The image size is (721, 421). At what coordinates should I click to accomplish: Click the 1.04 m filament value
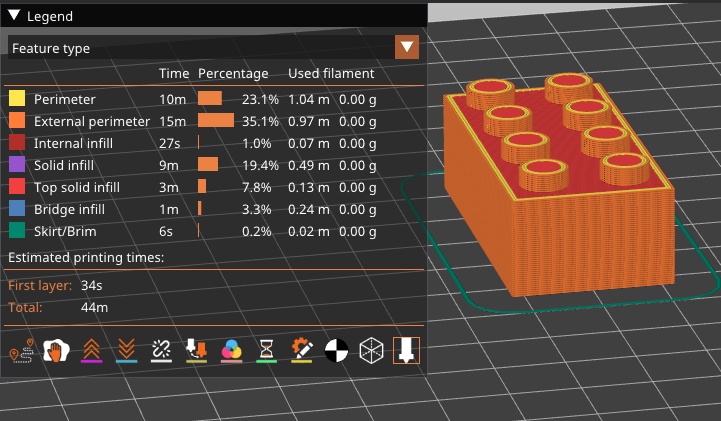[309, 99]
